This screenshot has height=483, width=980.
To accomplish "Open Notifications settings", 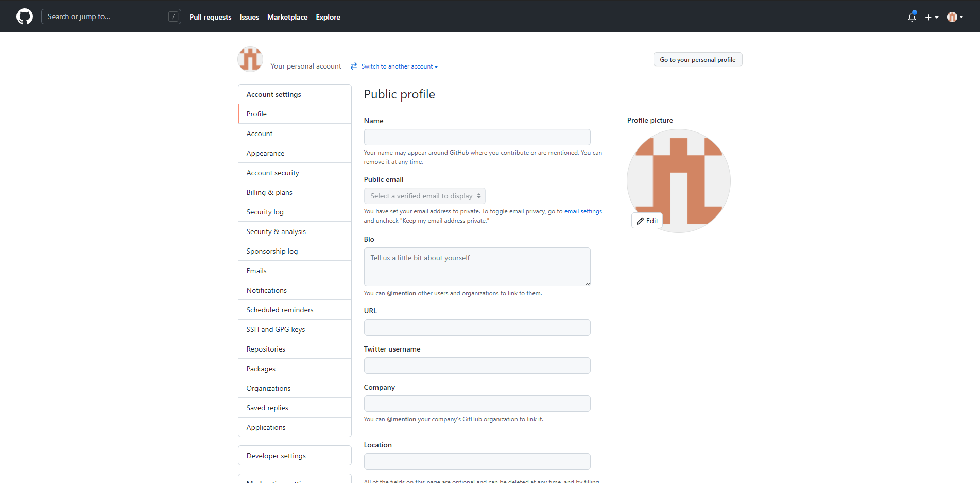I will pos(295,290).
